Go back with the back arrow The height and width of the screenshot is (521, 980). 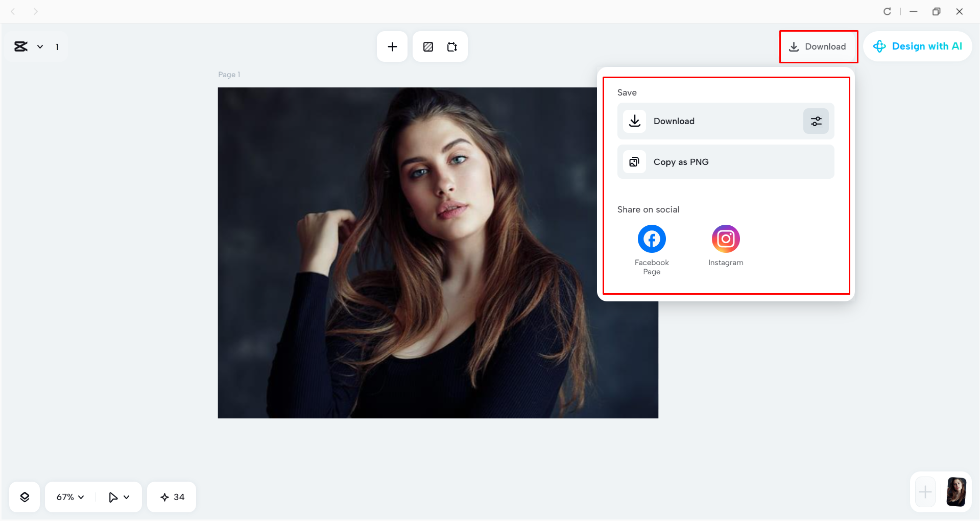coord(13,11)
